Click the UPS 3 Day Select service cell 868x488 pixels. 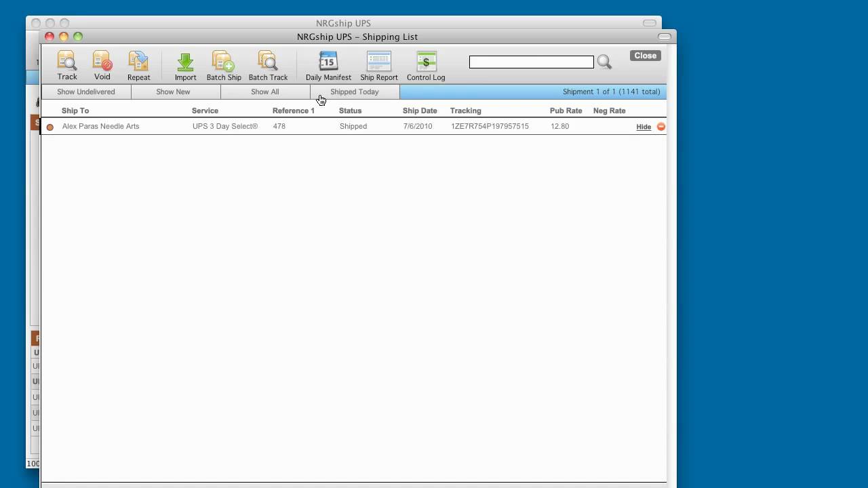[225, 126]
